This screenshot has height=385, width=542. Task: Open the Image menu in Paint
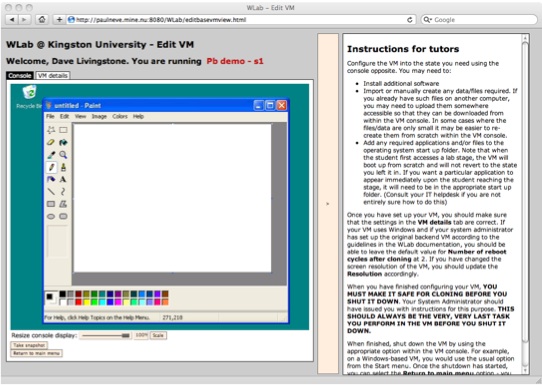99,116
